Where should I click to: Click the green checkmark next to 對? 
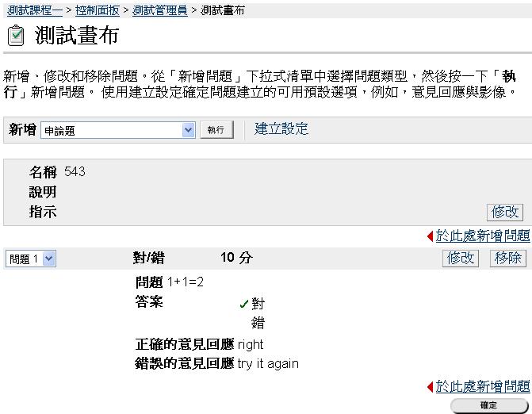[243, 305]
